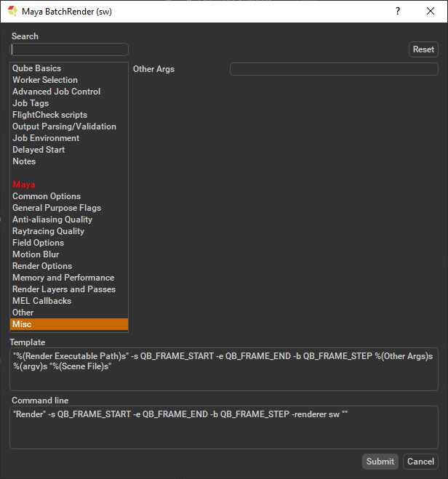Open FlightCheck scripts section
Screen dimensions: 448x479
click(49, 115)
